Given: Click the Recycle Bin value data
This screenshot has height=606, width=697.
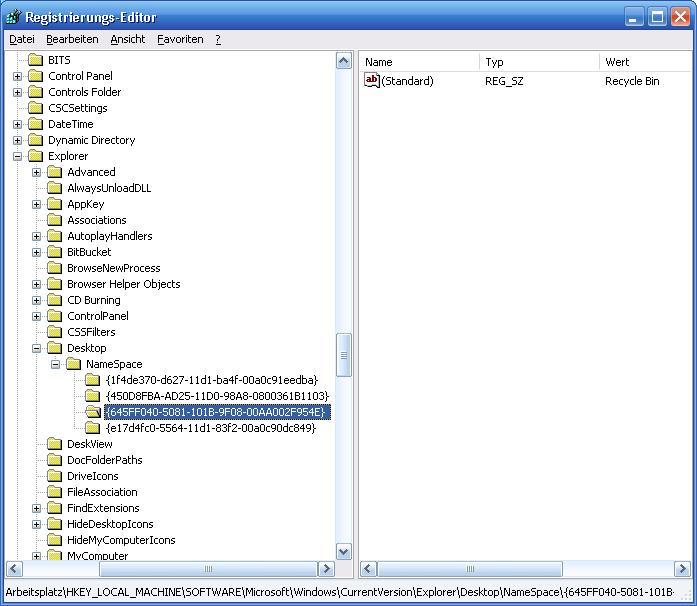Looking at the screenshot, I should 632,81.
